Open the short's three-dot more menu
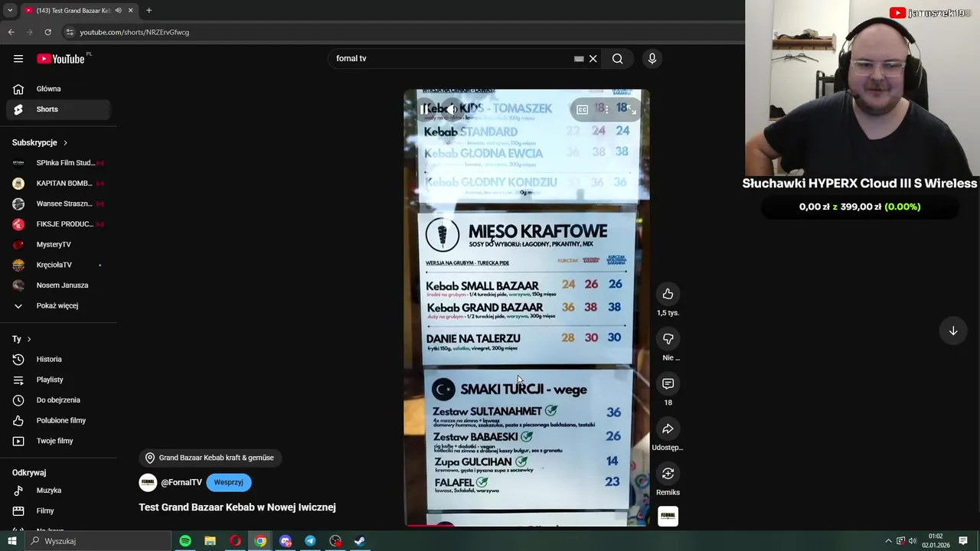The width and height of the screenshot is (980, 551). (x=606, y=109)
